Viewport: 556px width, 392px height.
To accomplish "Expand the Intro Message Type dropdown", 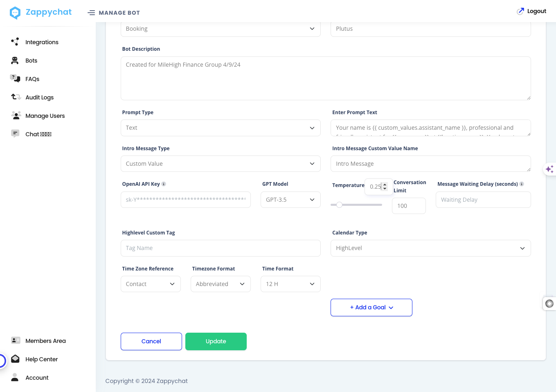I will (221, 164).
